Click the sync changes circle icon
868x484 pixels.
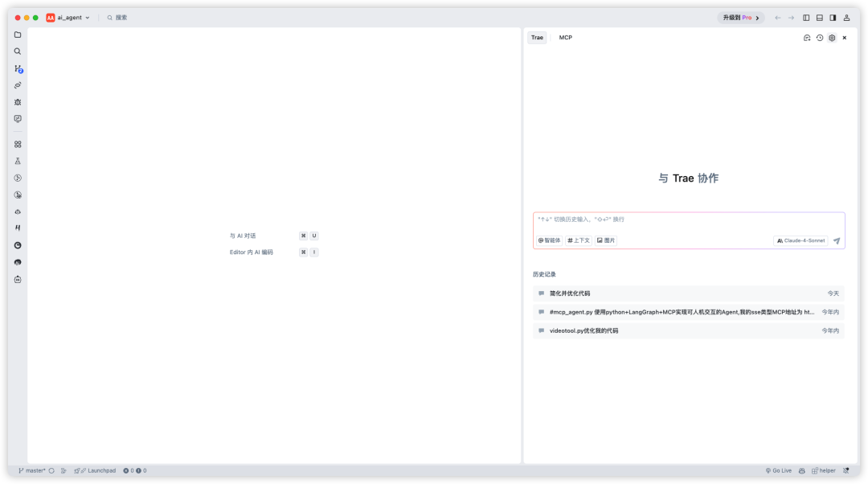click(x=51, y=470)
